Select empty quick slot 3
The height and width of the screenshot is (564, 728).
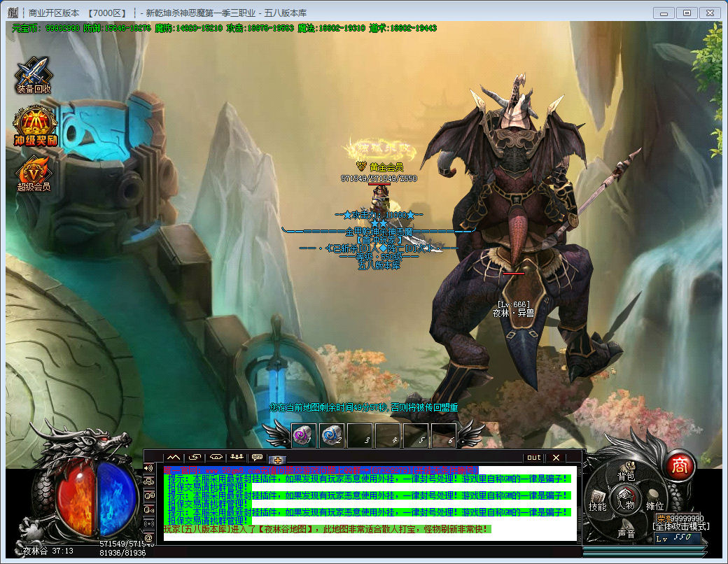coord(360,435)
